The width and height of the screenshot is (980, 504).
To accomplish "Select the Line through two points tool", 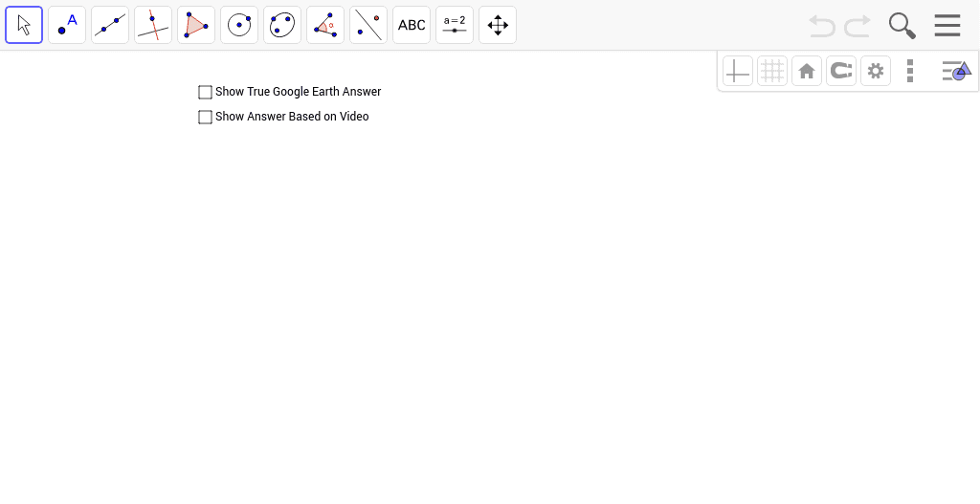I will point(110,25).
